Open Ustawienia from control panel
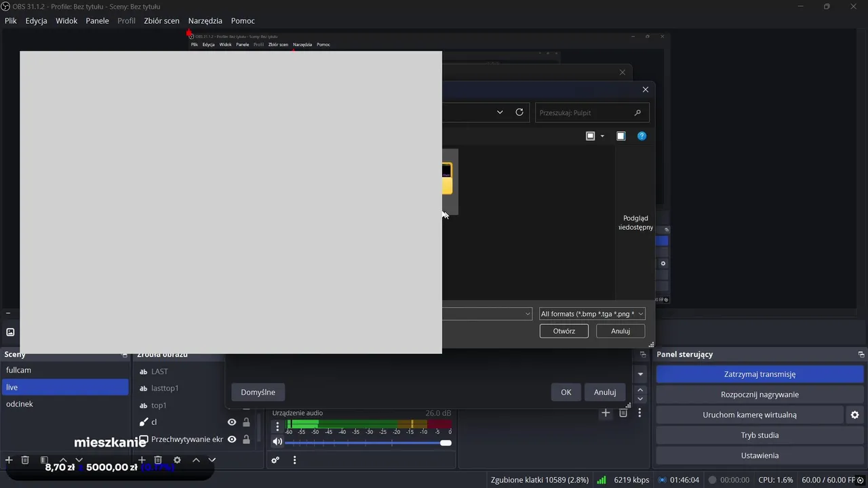 (759, 455)
